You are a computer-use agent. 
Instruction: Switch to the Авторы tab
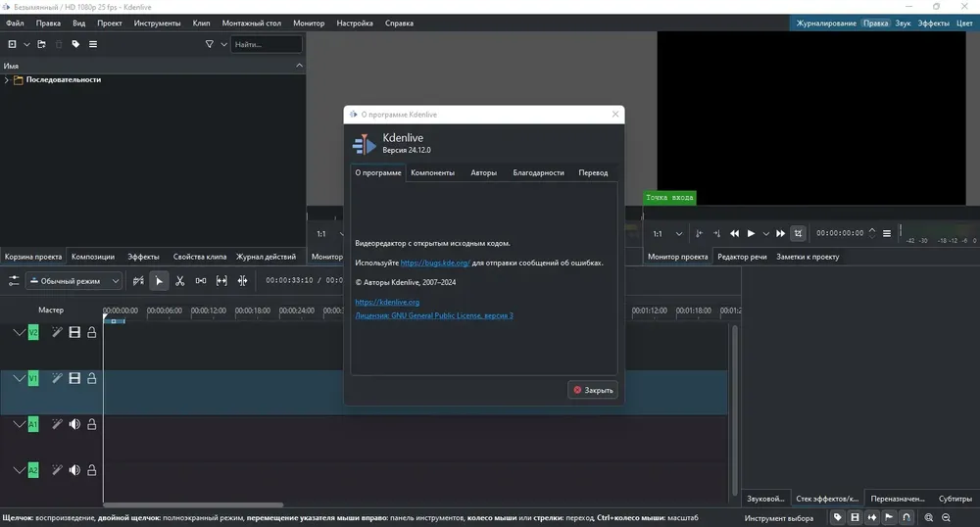pyautogui.click(x=484, y=173)
